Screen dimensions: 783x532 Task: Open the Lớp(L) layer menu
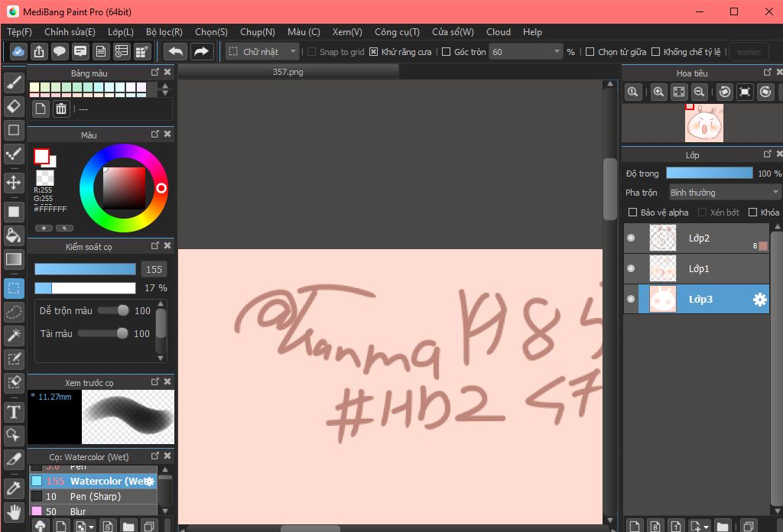tap(121, 32)
